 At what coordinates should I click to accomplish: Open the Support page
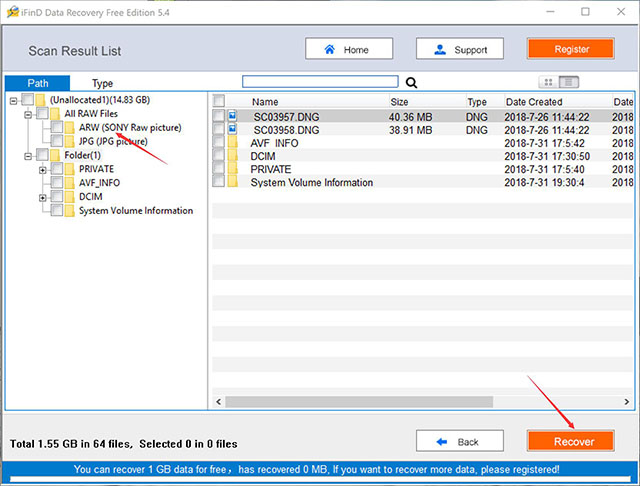tap(460, 49)
